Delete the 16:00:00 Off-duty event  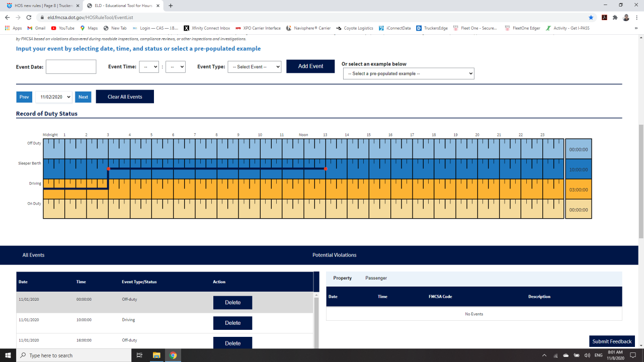232,343
